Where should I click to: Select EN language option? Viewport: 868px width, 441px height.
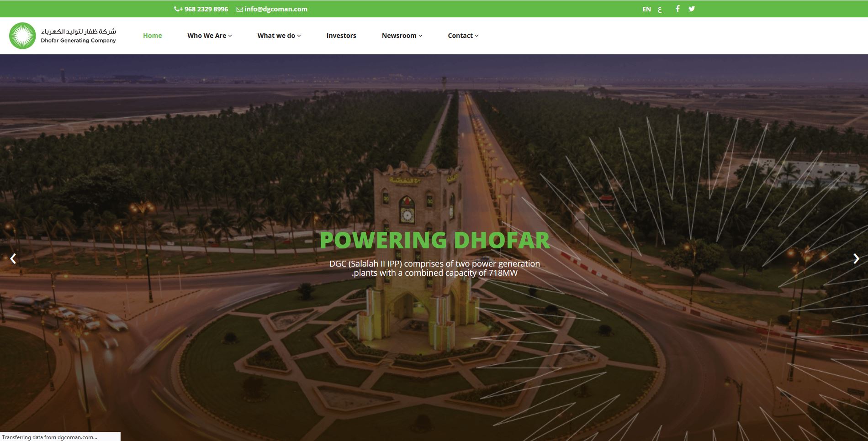click(x=646, y=9)
